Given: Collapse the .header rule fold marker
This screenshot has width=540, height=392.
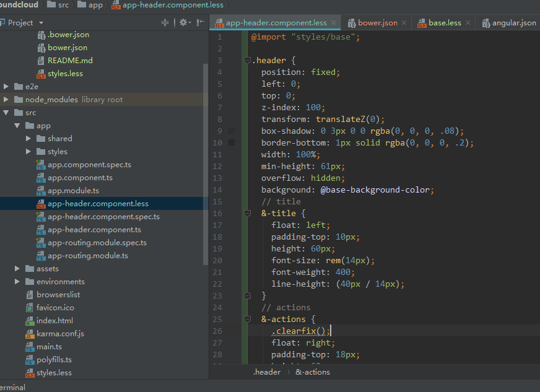Looking at the screenshot, I should pos(246,59).
